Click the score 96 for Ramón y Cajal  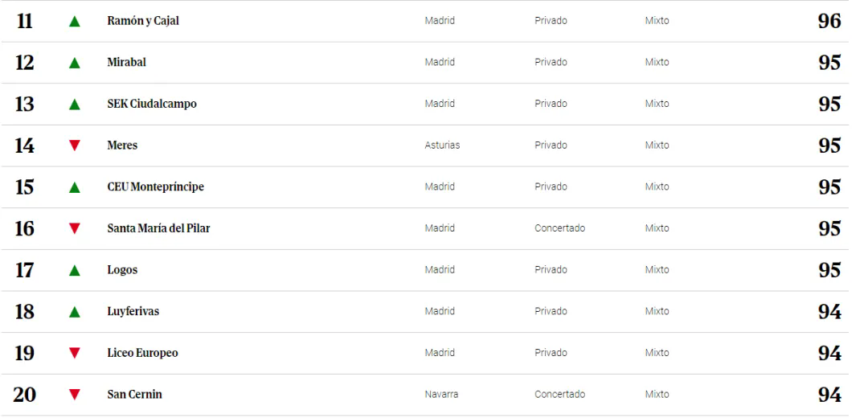pyautogui.click(x=829, y=21)
